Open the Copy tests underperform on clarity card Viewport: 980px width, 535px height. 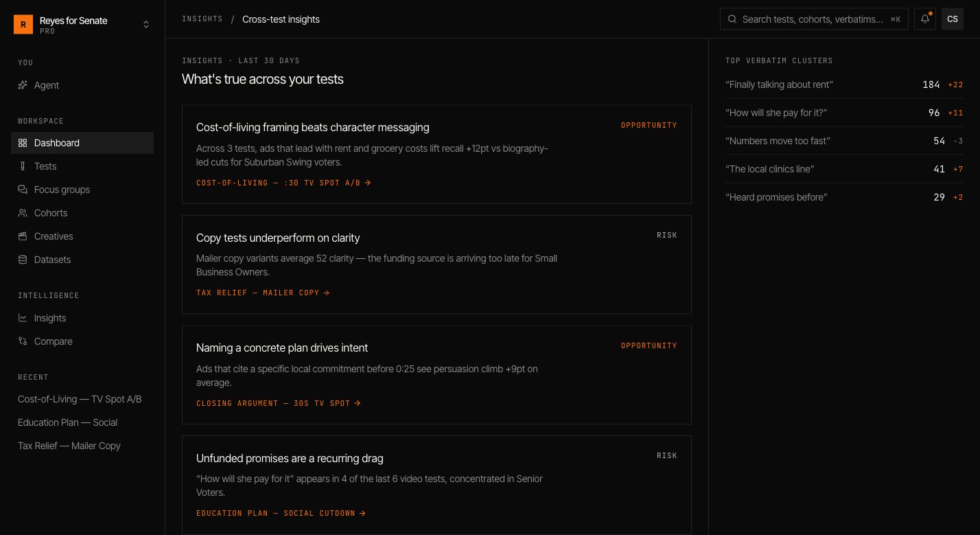(436, 264)
